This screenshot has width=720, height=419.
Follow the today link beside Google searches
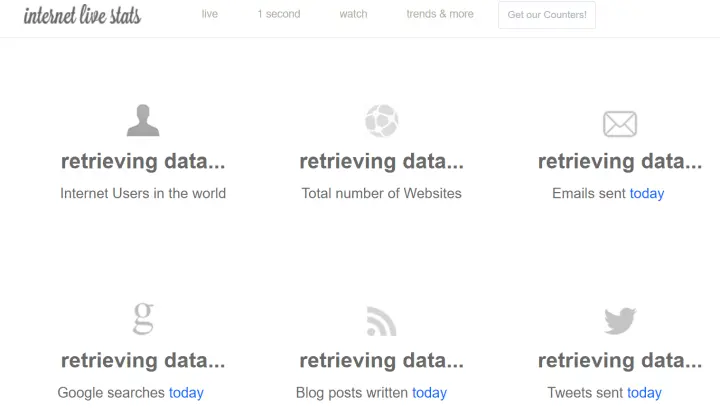pos(186,393)
